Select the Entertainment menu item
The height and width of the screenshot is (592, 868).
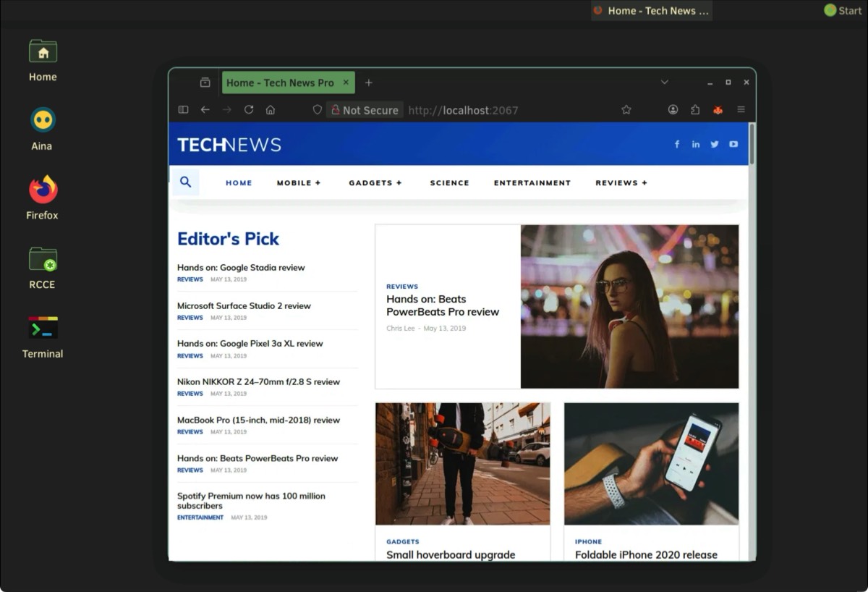[x=532, y=183]
